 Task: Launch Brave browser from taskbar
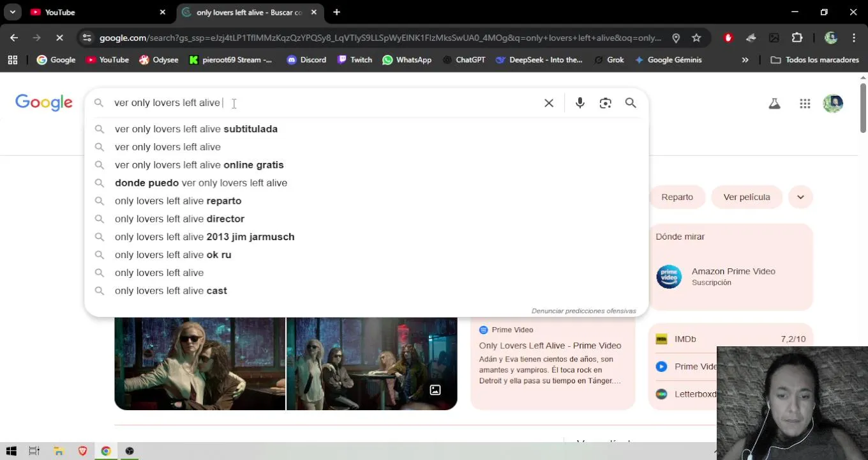tap(82, 451)
